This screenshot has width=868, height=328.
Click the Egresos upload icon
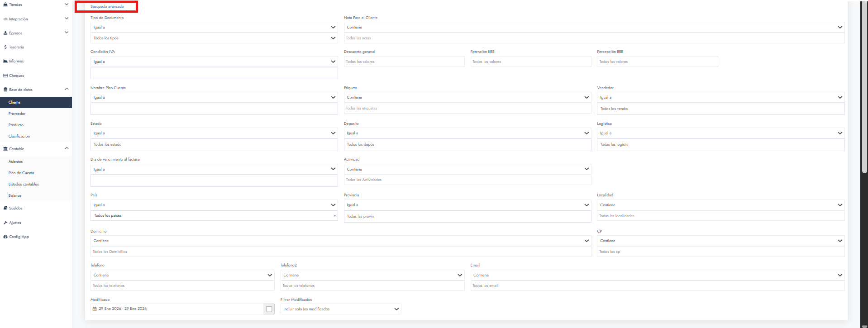click(5, 33)
